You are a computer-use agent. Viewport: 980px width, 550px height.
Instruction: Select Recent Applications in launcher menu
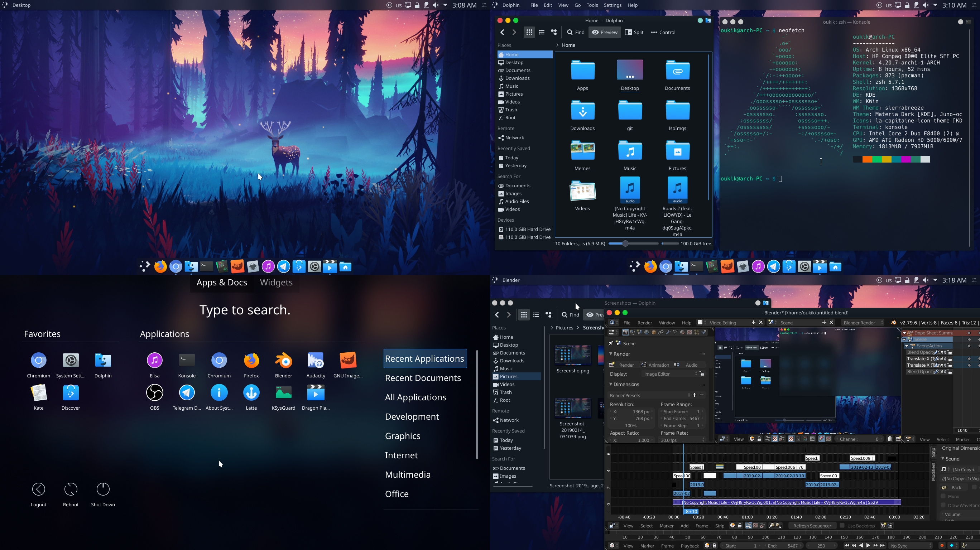point(424,358)
